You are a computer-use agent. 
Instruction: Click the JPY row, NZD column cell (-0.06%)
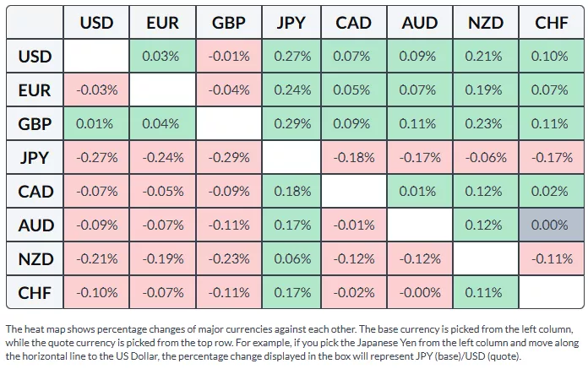click(x=486, y=158)
